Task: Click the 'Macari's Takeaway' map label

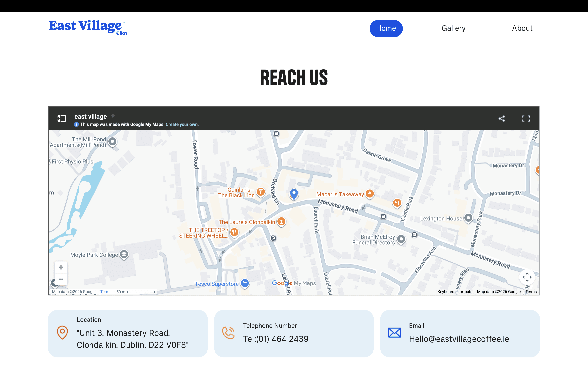Action: (x=340, y=194)
